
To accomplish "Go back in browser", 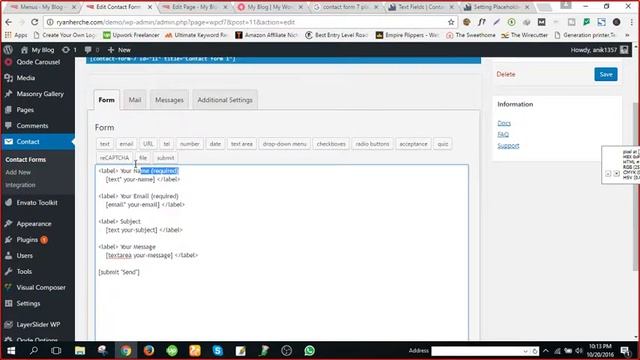I will (9, 22).
